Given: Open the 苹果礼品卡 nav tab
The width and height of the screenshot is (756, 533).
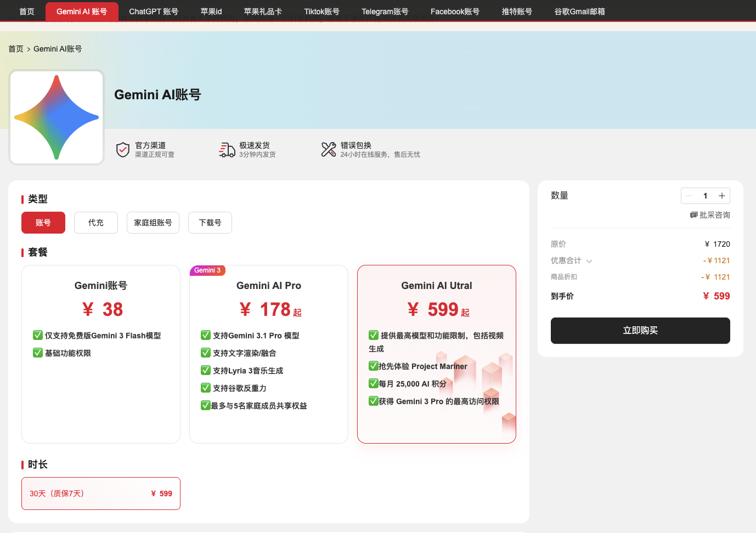Looking at the screenshot, I should point(263,11).
